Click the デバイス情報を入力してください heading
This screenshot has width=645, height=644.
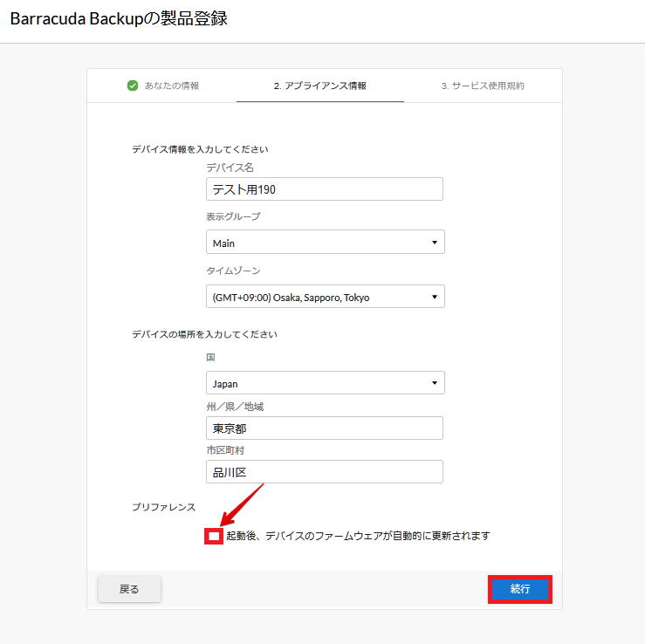[x=200, y=149]
